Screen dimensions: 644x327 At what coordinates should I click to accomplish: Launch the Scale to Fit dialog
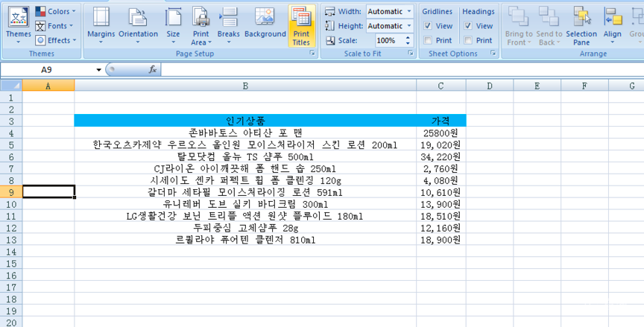tap(410, 54)
